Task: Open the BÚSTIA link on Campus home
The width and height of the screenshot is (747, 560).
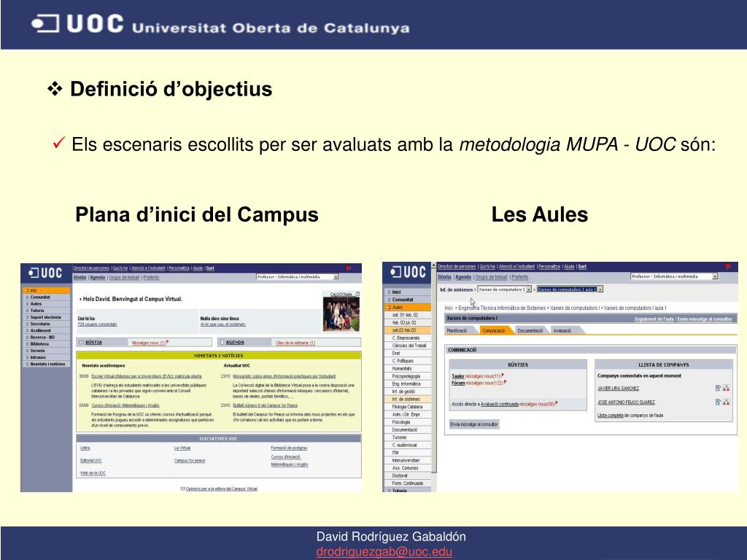Action: (94, 343)
